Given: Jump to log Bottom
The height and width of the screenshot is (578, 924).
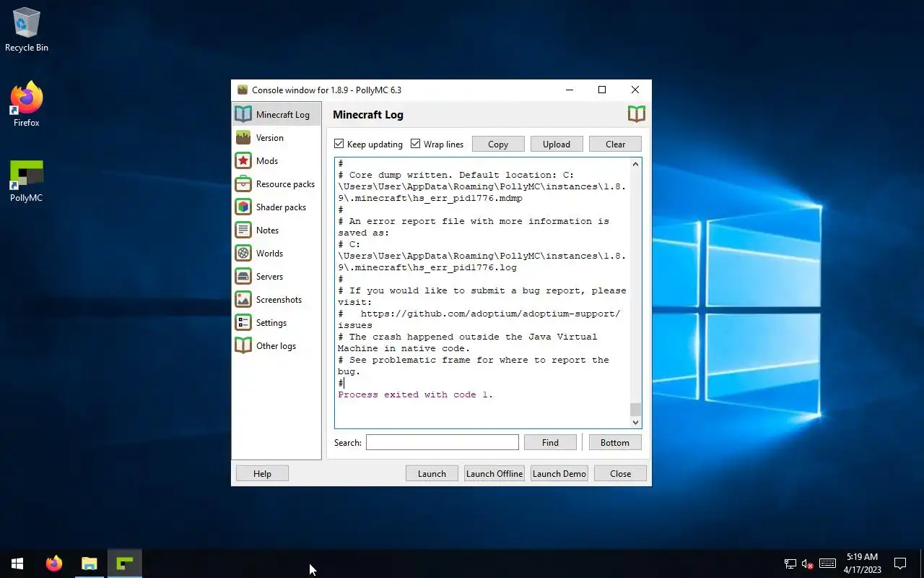Looking at the screenshot, I should (x=615, y=442).
